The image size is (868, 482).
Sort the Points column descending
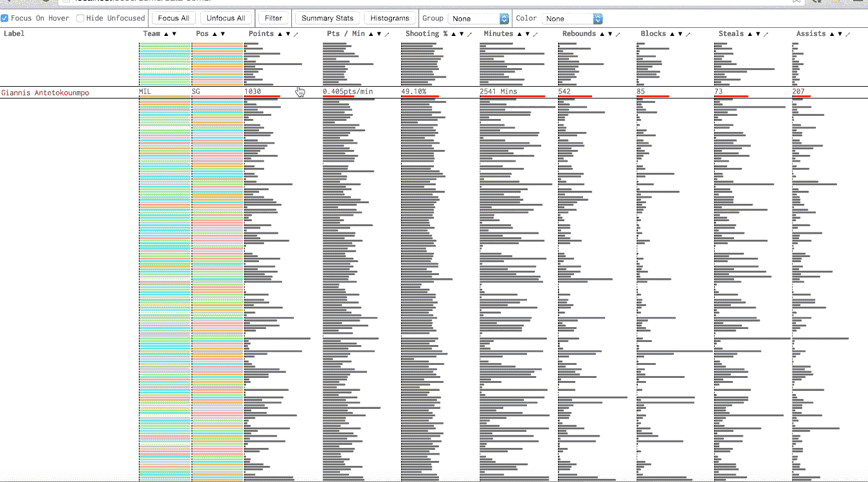coord(288,33)
